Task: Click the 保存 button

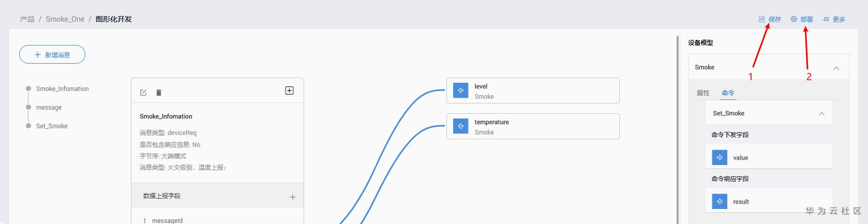Action: 770,19
